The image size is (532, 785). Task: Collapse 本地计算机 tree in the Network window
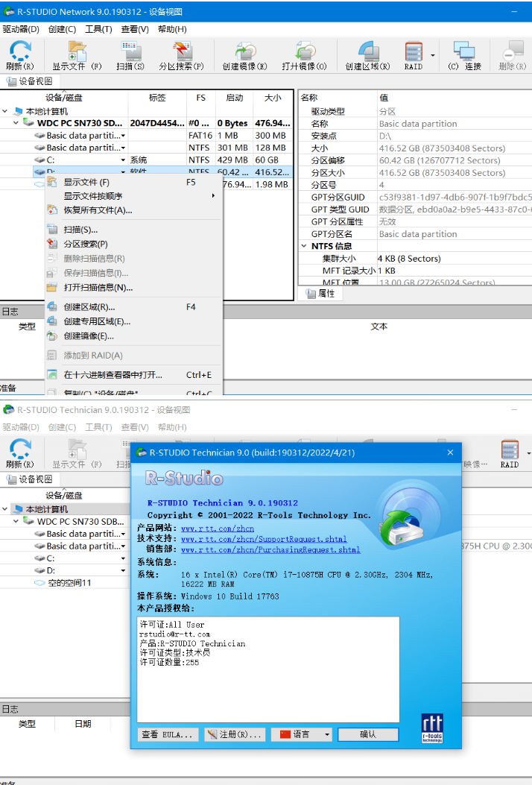[6, 111]
